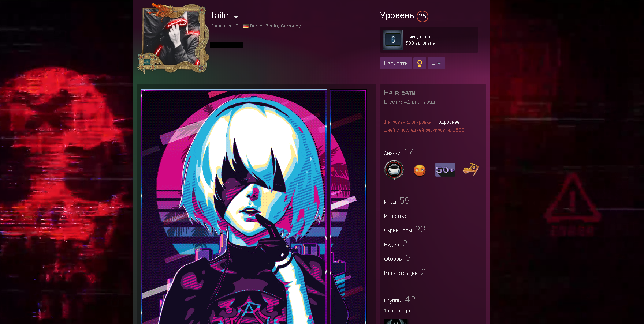
Task: Click the level 25 badge circle
Action: [422, 16]
